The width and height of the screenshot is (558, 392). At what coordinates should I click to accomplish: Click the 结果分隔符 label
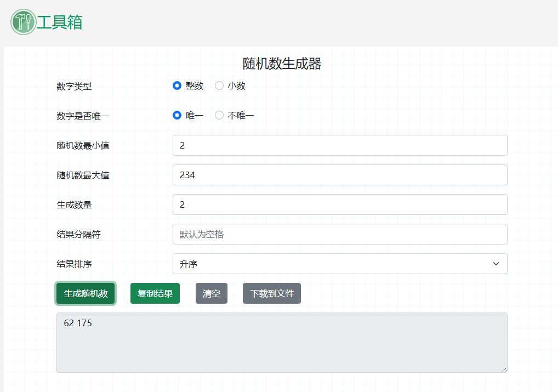(78, 234)
